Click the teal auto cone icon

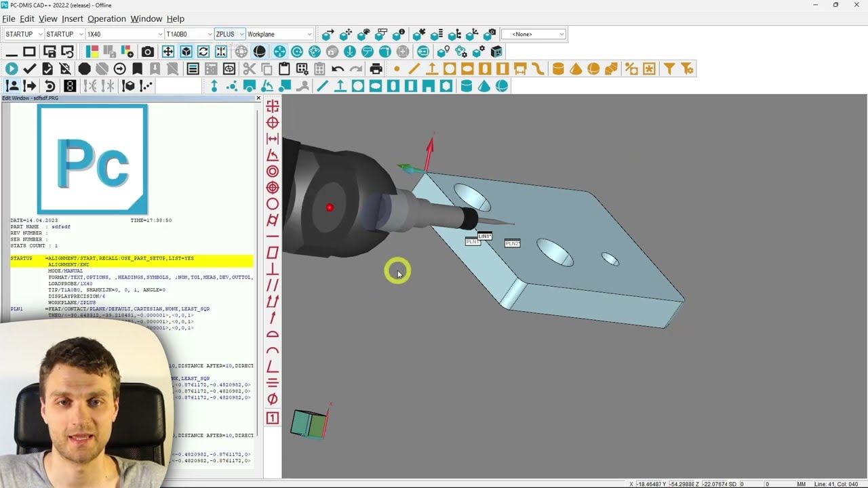click(x=484, y=86)
